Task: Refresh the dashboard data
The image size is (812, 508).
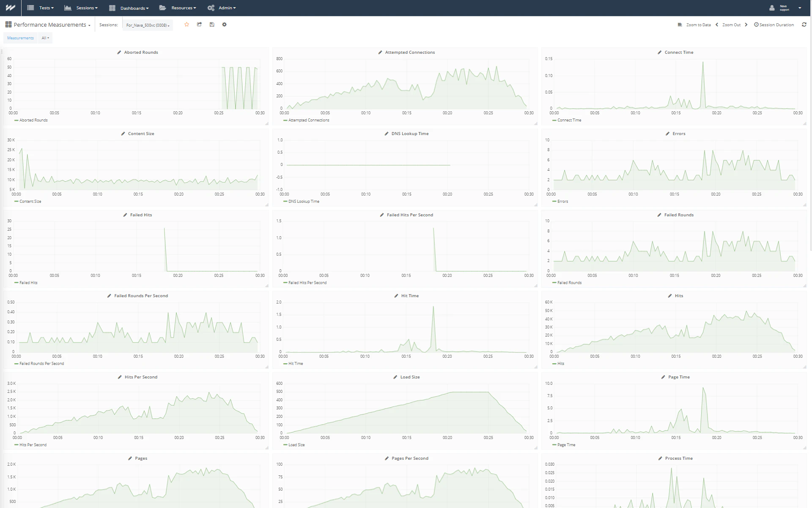Action: [804, 25]
